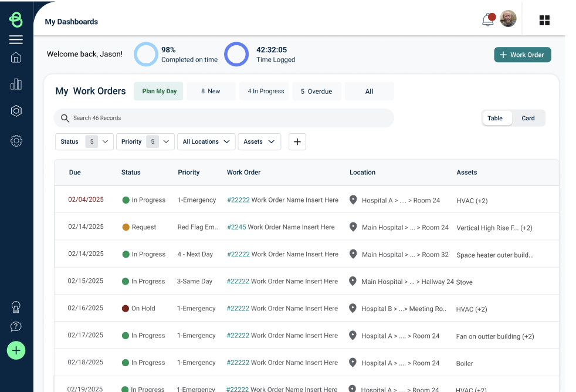
Task: Click the Priority column header
Action: [x=189, y=173]
